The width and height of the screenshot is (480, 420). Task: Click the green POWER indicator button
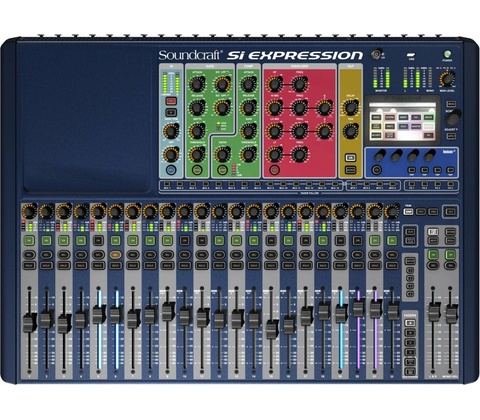tap(447, 54)
